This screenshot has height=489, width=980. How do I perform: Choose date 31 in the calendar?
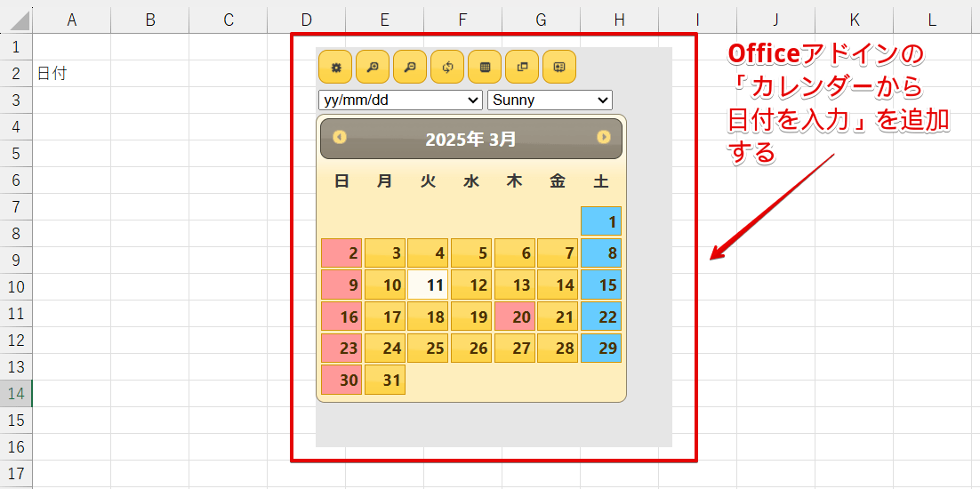coord(385,380)
